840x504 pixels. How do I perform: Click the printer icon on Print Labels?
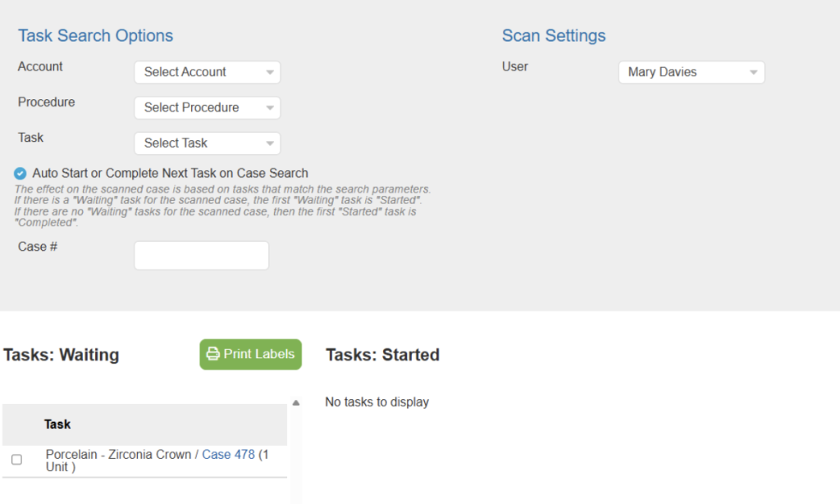213,354
